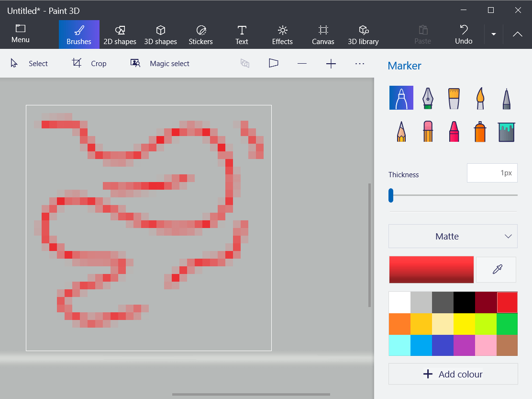
Task: Open the Eyedropper colour picker
Action: (x=496, y=269)
